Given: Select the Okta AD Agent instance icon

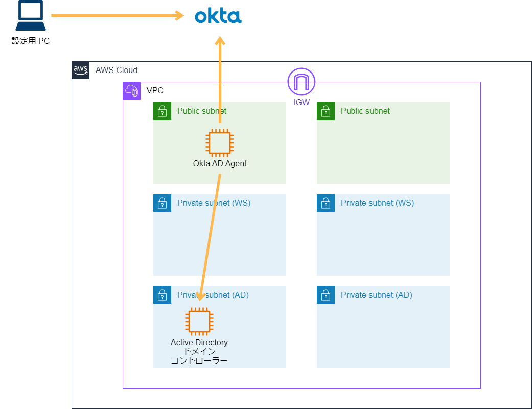Looking at the screenshot, I should 219,143.
